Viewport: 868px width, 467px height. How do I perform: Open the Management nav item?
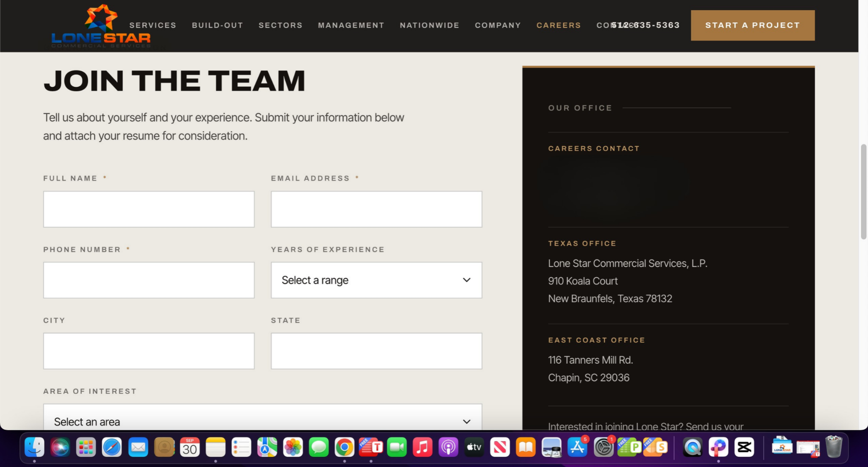[x=351, y=25]
